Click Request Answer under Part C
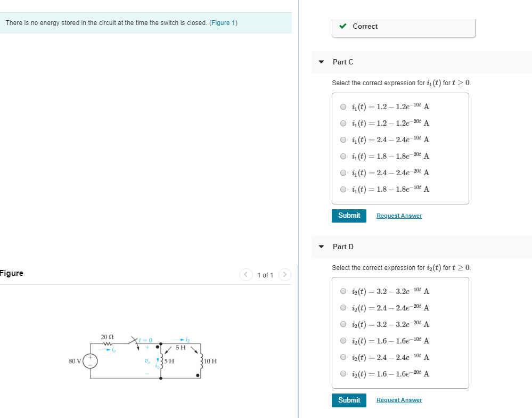Viewport: 532px width, 418px height. (399, 216)
